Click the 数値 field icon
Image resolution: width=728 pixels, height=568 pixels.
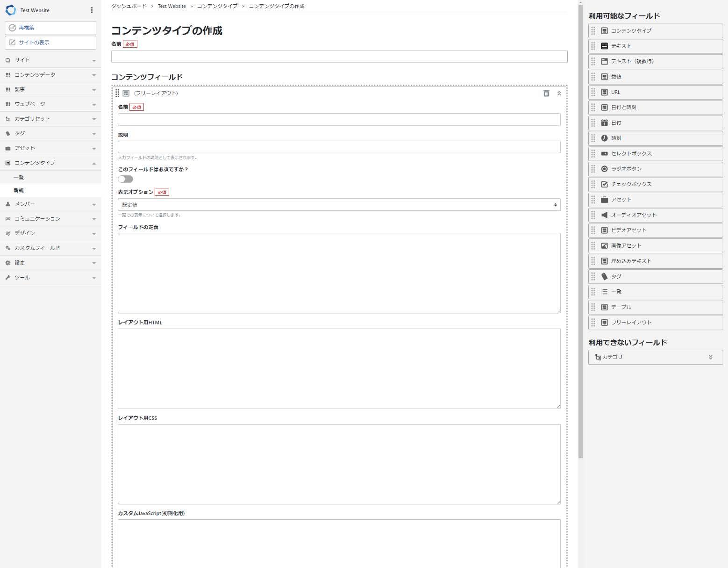604,77
